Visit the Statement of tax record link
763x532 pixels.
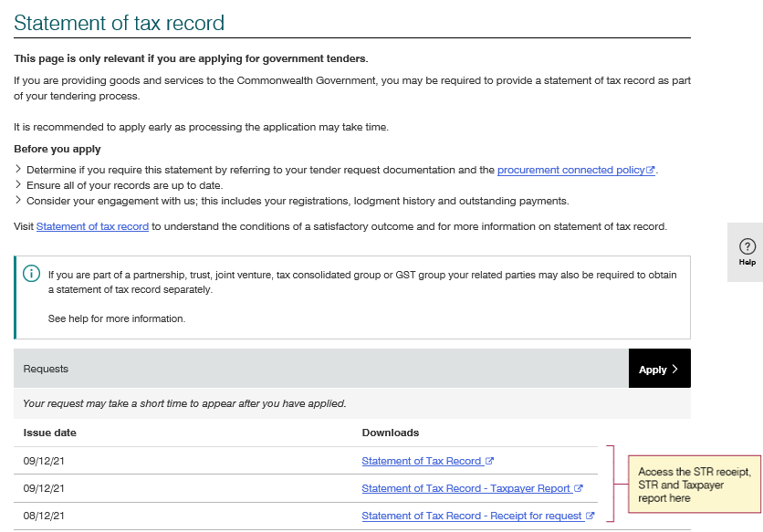[91, 225]
